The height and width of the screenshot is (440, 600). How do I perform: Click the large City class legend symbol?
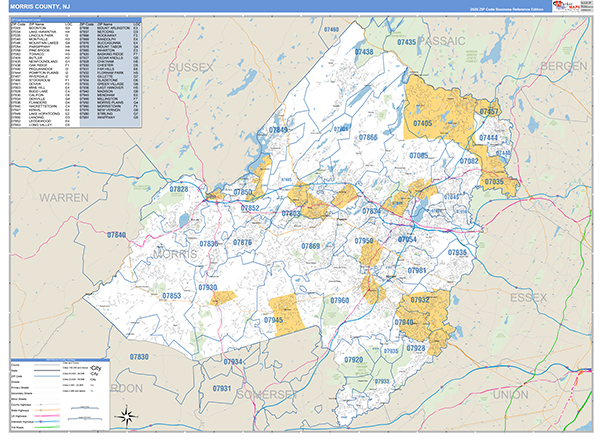tap(95, 369)
